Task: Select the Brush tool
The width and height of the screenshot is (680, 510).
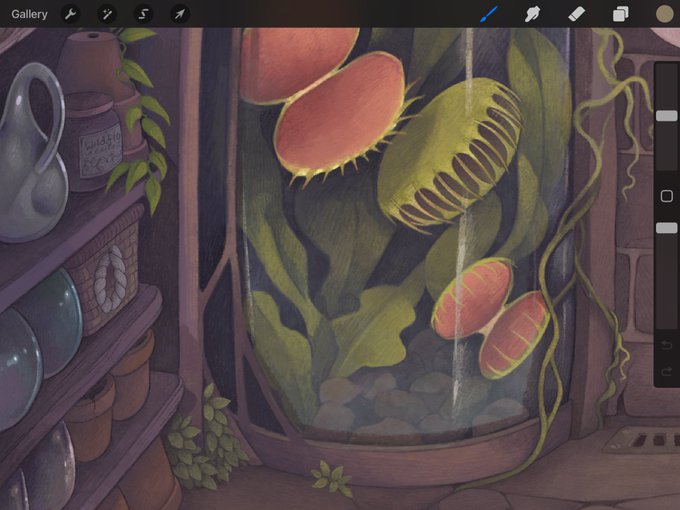Action: pyautogui.click(x=489, y=14)
